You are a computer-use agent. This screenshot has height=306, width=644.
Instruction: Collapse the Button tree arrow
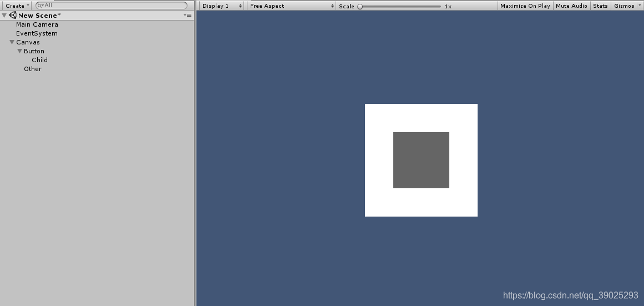point(20,51)
